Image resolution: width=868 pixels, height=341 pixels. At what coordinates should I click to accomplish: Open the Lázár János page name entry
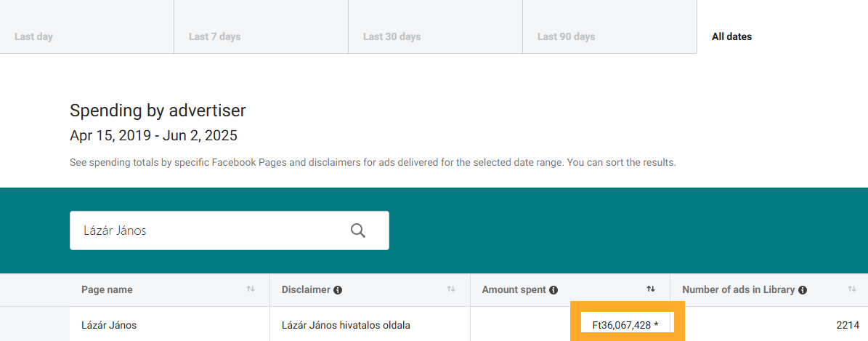pyautogui.click(x=109, y=325)
